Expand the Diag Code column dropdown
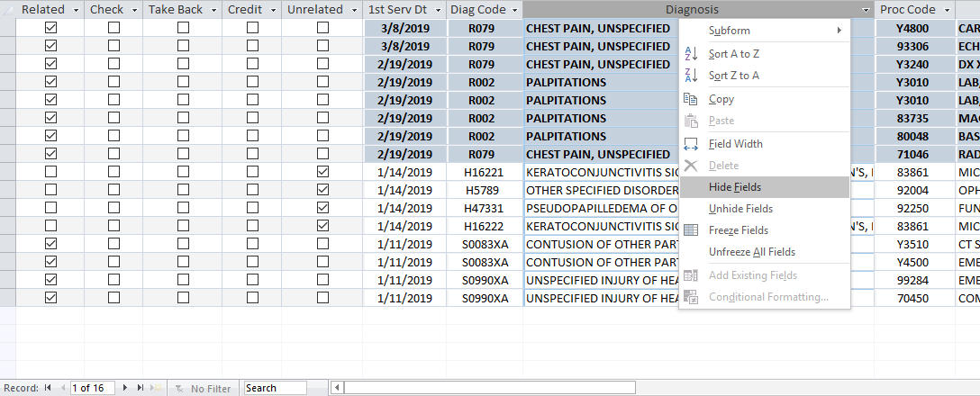Image resolution: width=980 pixels, height=396 pixels. (514, 10)
